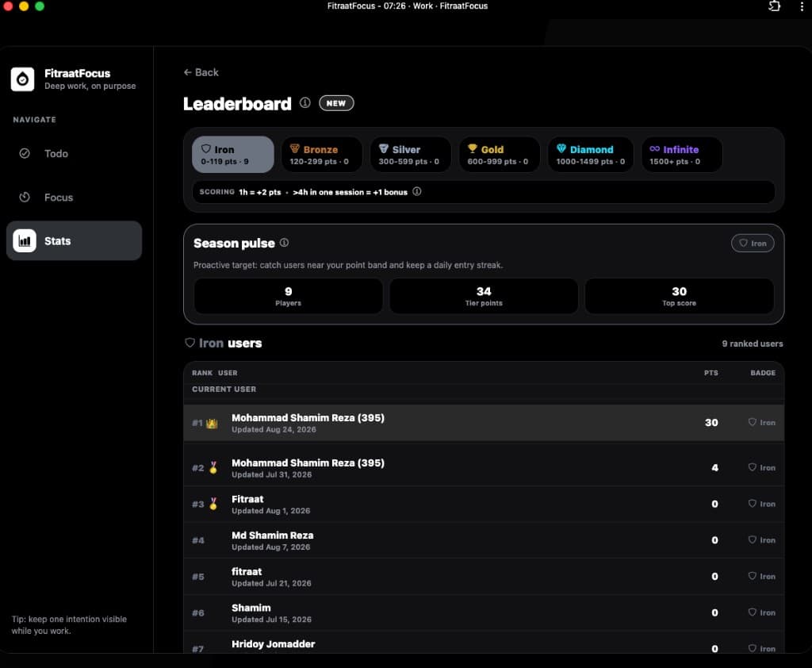Click Iron badge on Md Shamim Reza row
The image size is (812, 668).
tap(762, 540)
